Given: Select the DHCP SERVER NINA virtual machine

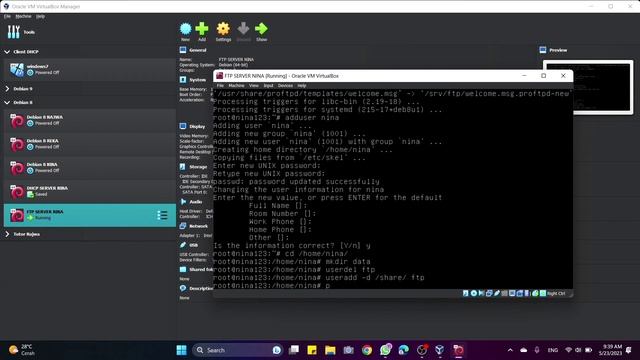Looking at the screenshot, I should click(x=90, y=191).
